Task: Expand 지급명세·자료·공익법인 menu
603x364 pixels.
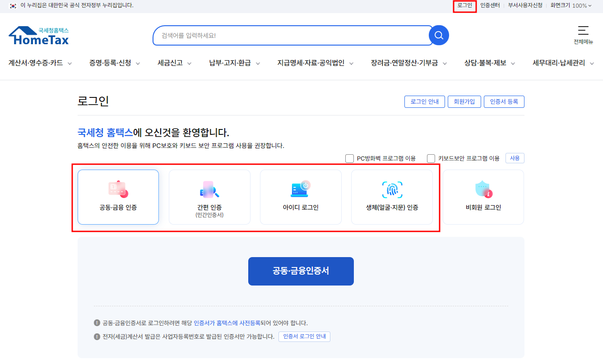Action: click(315, 63)
